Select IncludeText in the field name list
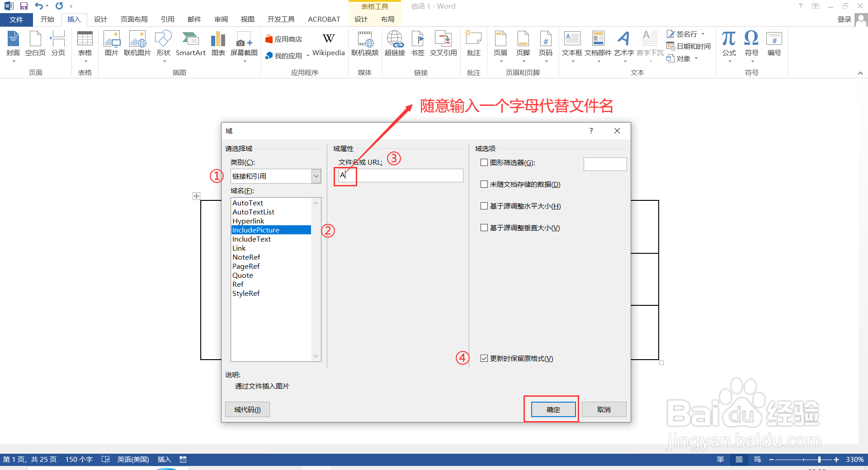Image resolution: width=868 pixels, height=470 pixels. pos(252,239)
